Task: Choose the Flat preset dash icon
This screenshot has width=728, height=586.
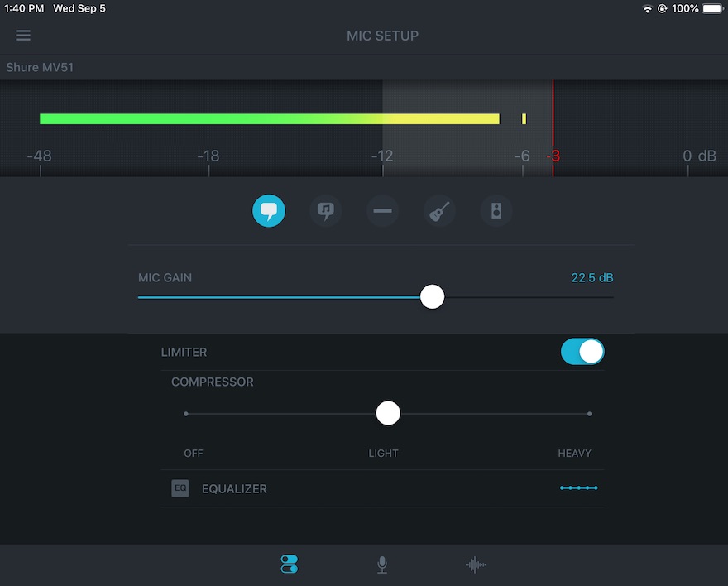Action: tap(382, 211)
